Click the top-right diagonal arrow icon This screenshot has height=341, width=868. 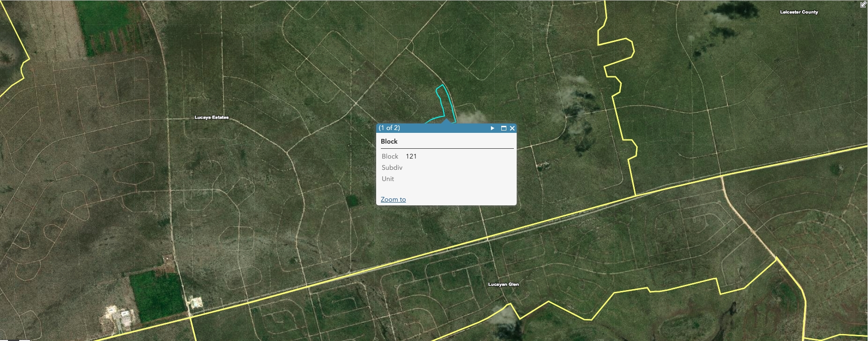[x=863, y=5]
